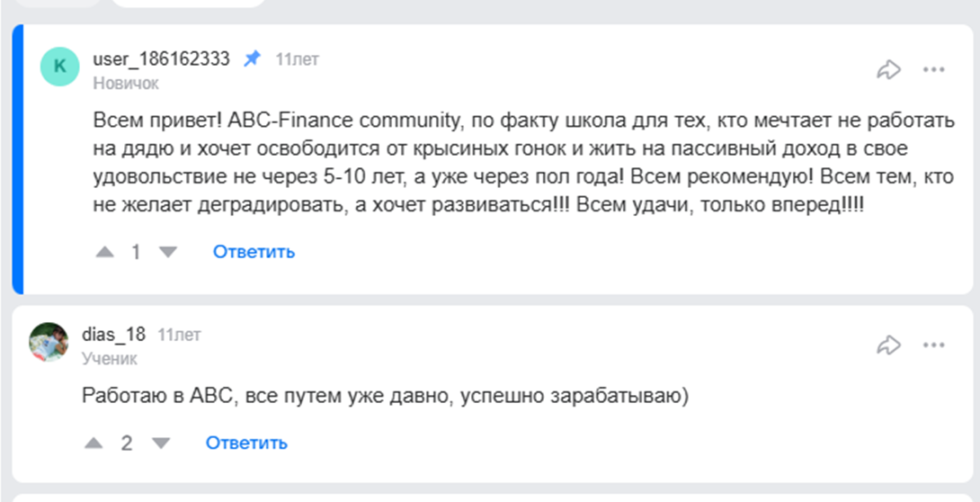Image resolution: width=980 pixels, height=502 pixels.
Task: Reply to the dias_18 comment
Action: click(x=246, y=443)
